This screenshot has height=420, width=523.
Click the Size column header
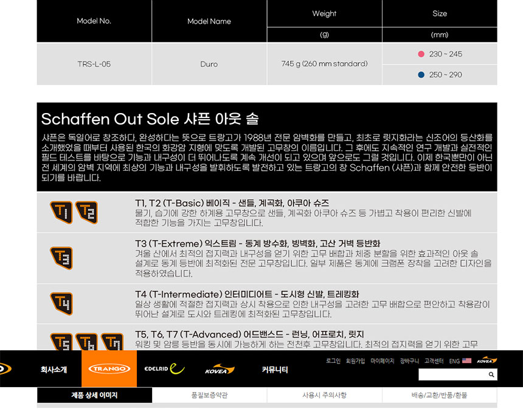(x=440, y=13)
